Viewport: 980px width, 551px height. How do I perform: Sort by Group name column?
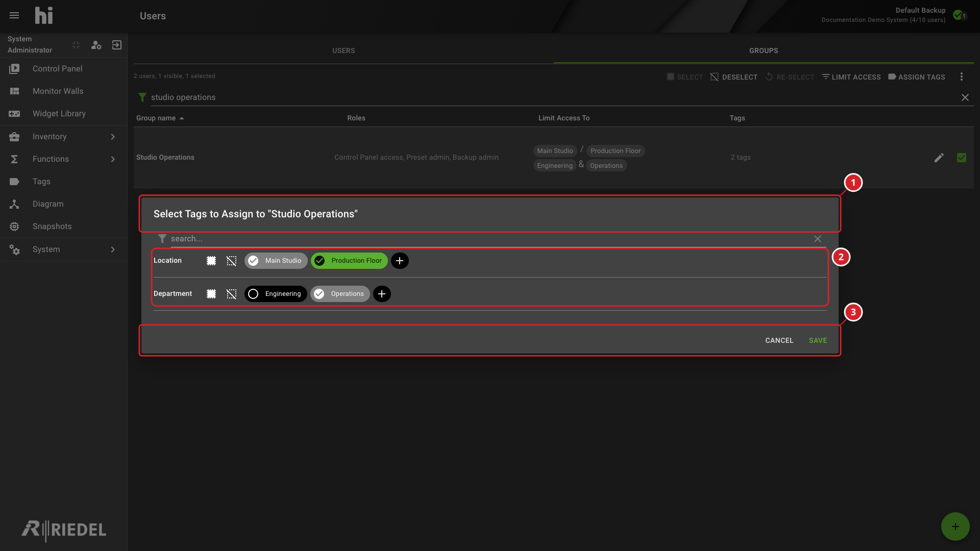click(160, 118)
